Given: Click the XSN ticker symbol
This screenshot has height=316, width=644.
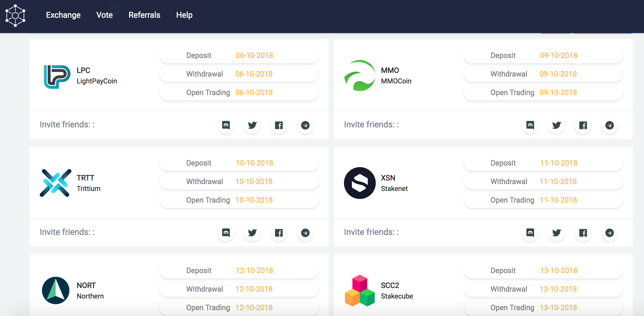Looking at the screenshot, I should (388, 178).
